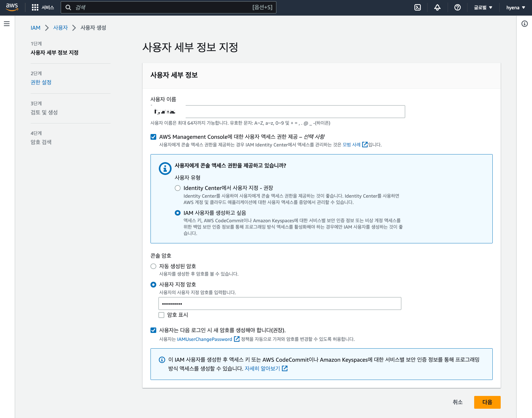The height and width of the screenshot is (418, 532).
Task: Select the IAM 사용자를 생성하고 싶음 radio
Action: point(178,213)
